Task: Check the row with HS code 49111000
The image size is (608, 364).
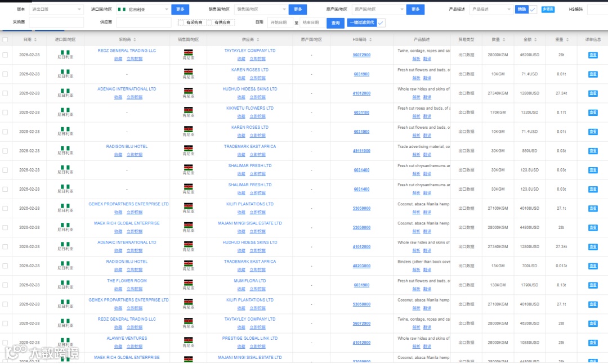Action: [5, 151]
